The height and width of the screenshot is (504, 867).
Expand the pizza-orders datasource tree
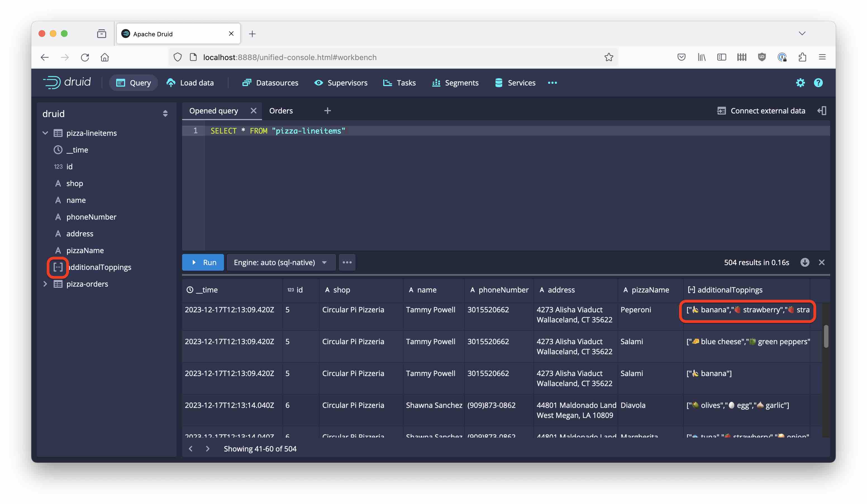pyautogui.click(x=45, y=284)
